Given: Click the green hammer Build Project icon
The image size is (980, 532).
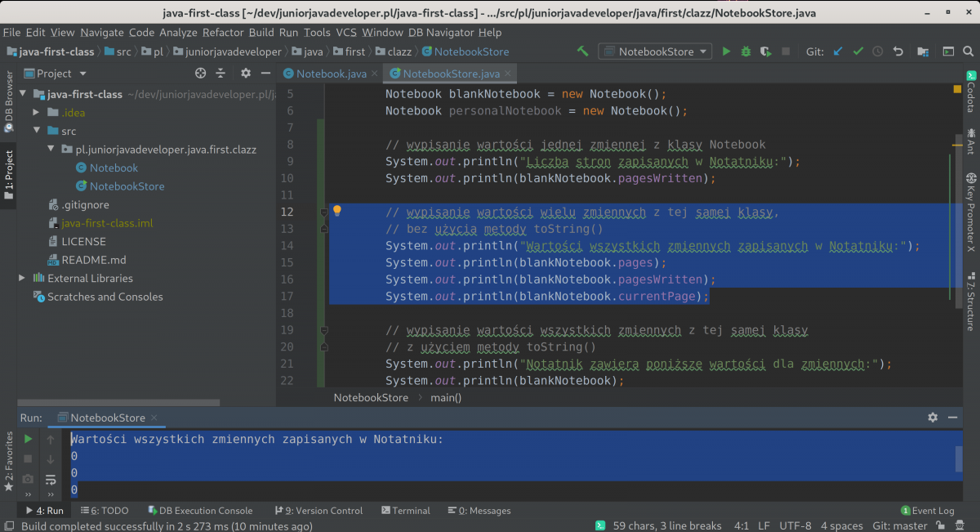Looking at the screenshot, I should click(582, 51).
